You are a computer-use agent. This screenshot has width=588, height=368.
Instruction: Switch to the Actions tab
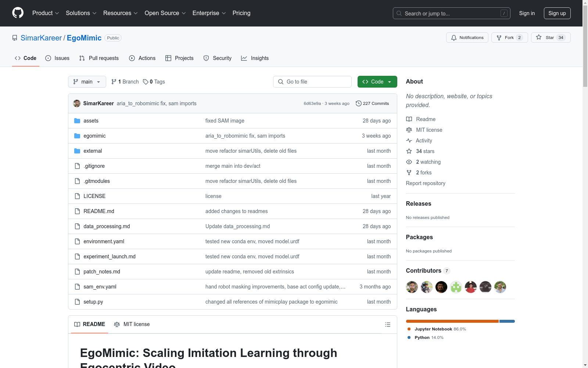142,58
